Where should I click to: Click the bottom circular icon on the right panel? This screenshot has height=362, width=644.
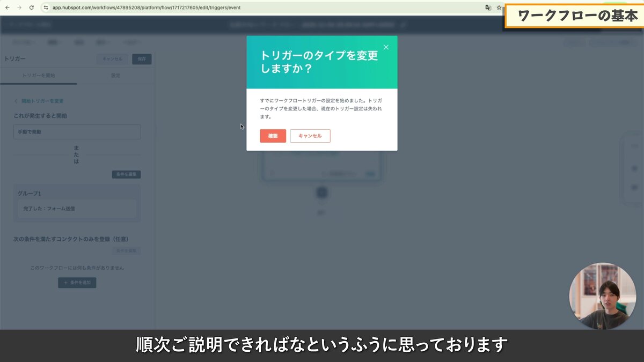click(x=634, y=187)
